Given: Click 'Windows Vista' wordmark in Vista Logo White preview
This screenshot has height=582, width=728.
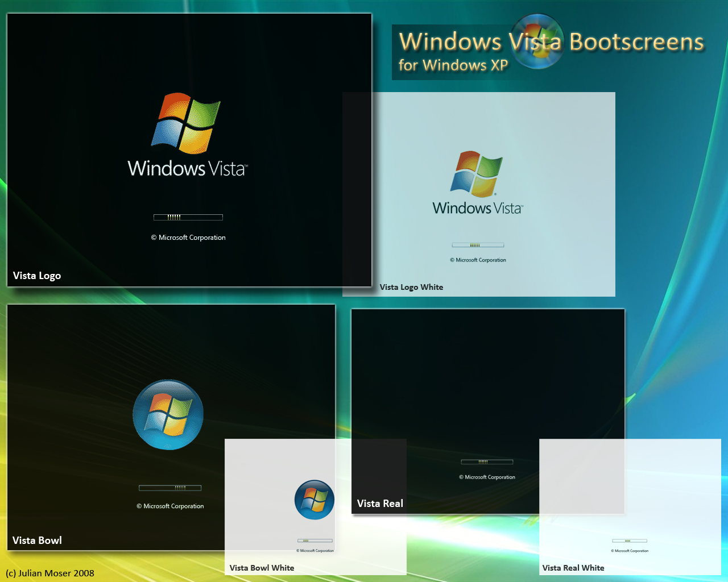Looking at the screenshot, I should tap(478, 208).
